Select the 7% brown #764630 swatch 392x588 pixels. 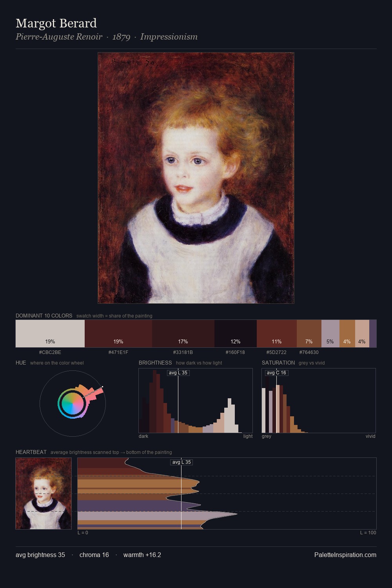point(309,334)
